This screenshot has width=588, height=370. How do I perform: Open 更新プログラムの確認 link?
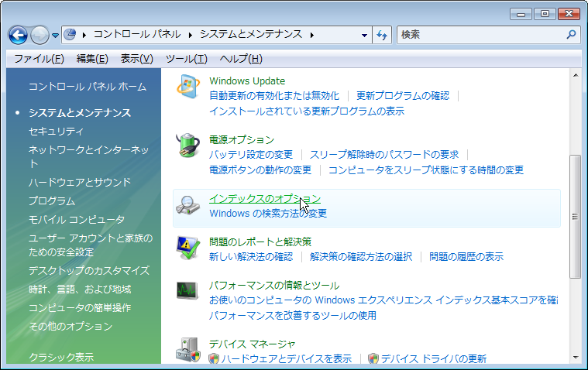click(403, 95)
